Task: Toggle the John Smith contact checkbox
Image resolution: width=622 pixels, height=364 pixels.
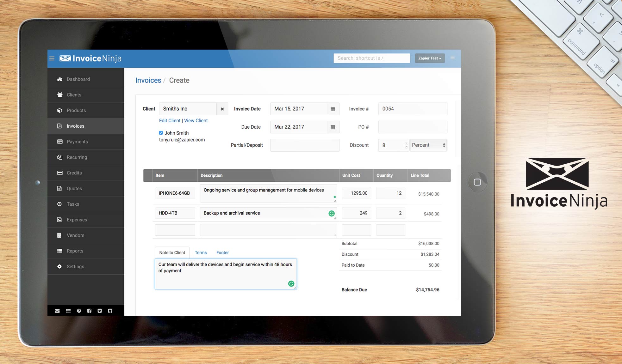Action: 161,133
